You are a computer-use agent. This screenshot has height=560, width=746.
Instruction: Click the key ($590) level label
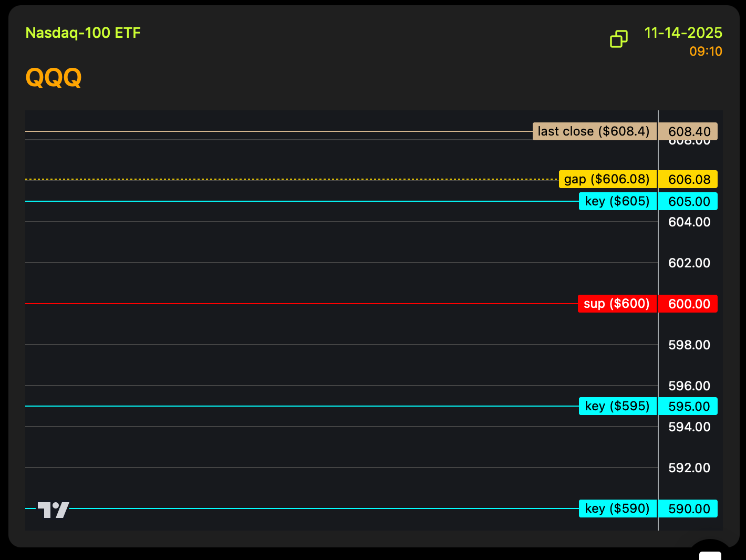point(617,509)
